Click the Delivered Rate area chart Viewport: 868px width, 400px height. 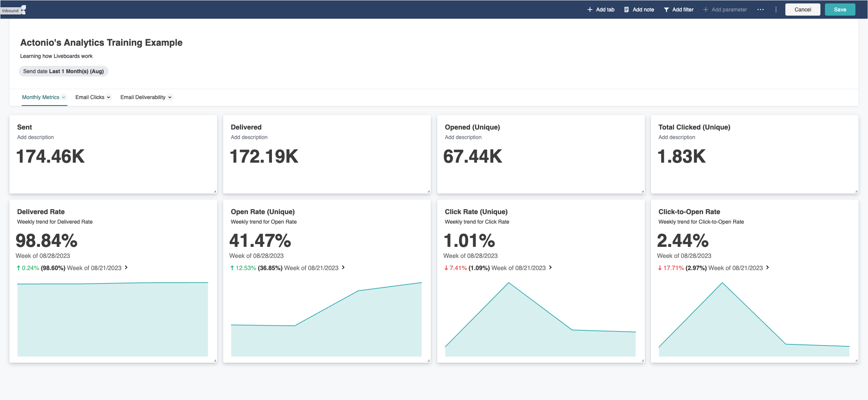pos(113,319)
